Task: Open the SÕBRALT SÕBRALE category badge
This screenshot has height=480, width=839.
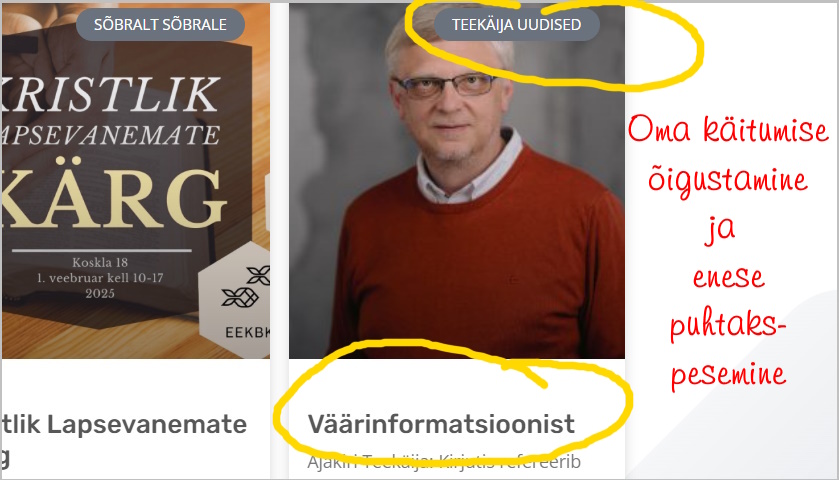Action: coord(161,25)
